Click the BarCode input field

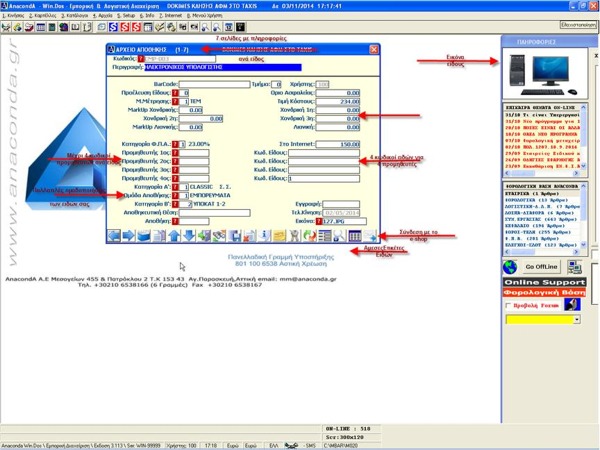tap(214, 84)
